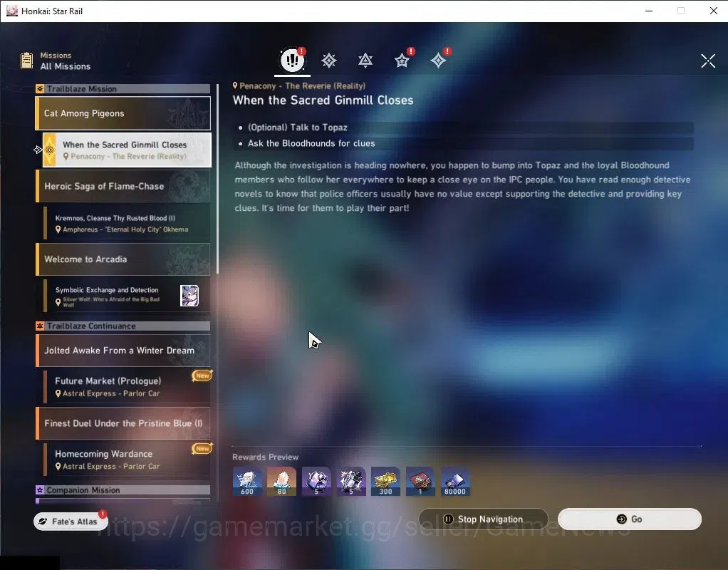This screenshot has height=570, width=728.
Task: Click the Honkai: Star Rail window icon
Action: click(12, 11)
